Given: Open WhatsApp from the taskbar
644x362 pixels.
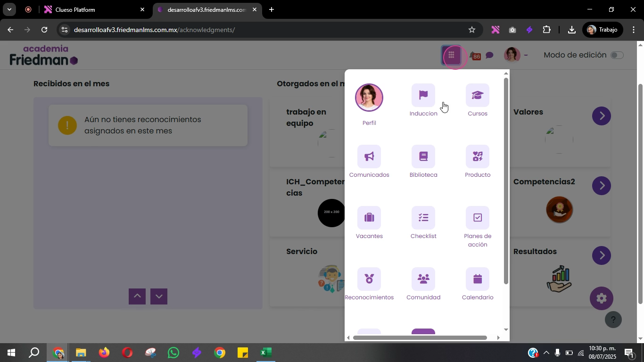Looking at the screenshot, I should (x=173, y=353).
